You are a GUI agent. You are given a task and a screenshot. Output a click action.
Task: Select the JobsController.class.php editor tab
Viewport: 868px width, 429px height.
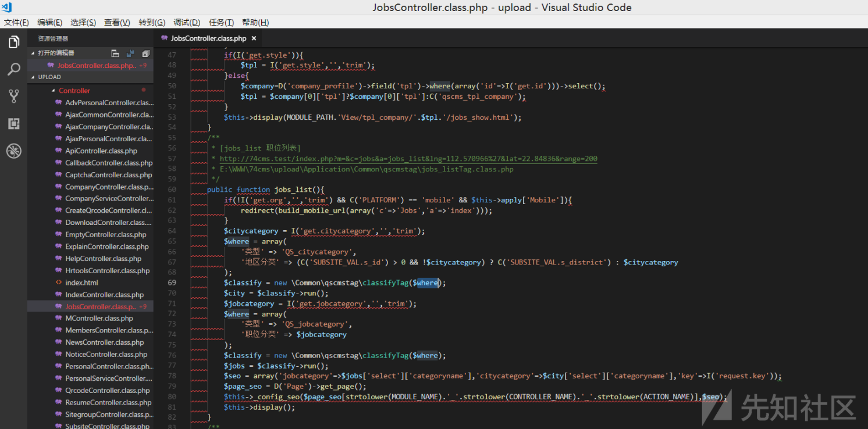[x=208, y=38]
